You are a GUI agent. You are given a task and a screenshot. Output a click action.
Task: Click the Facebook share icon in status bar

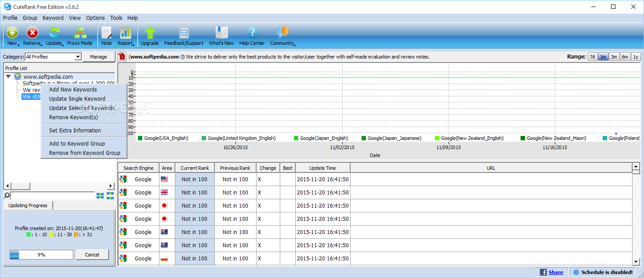pyautogui.click(x=543, y=272)
